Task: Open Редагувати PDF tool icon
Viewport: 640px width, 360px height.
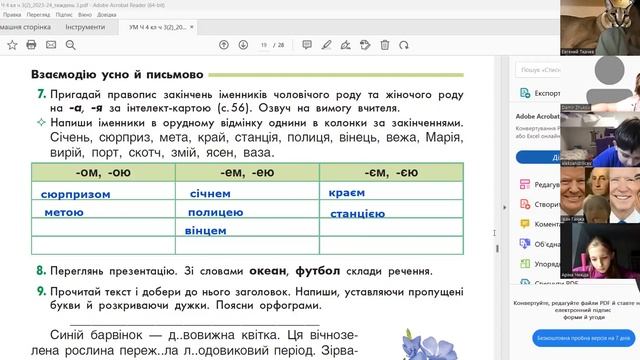Action: point(525,184)
